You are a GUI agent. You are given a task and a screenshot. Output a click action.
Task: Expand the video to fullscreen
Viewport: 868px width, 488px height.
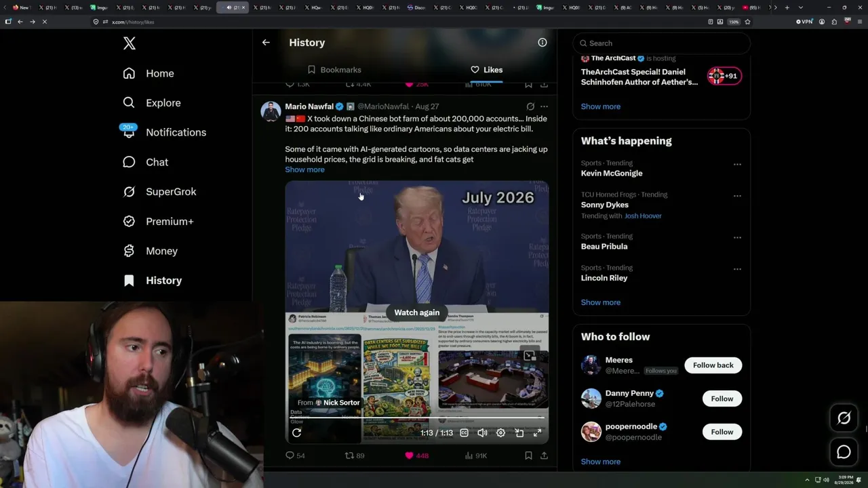coord(537,432)
